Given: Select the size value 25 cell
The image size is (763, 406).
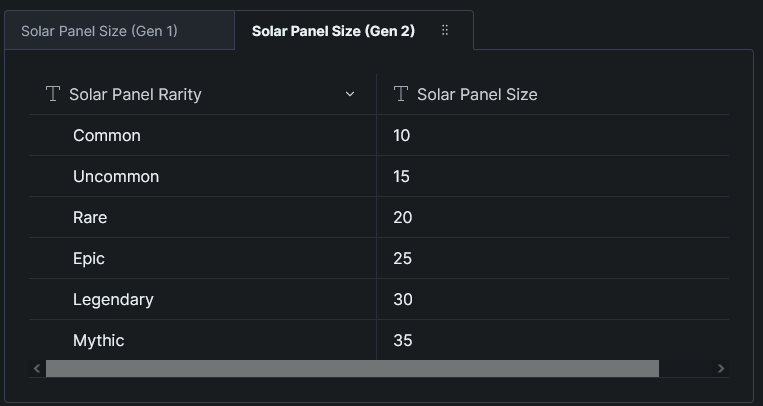Looking at the screenshot, I should (403, 258).
